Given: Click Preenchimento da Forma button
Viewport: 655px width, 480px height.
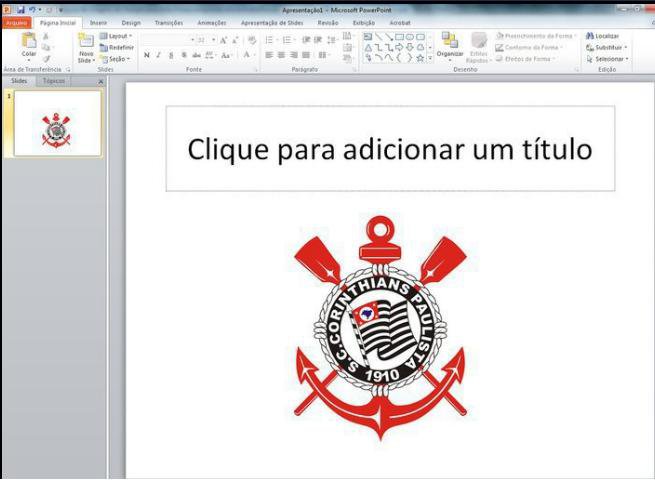Looking at the screenshot, I should 536,36.
